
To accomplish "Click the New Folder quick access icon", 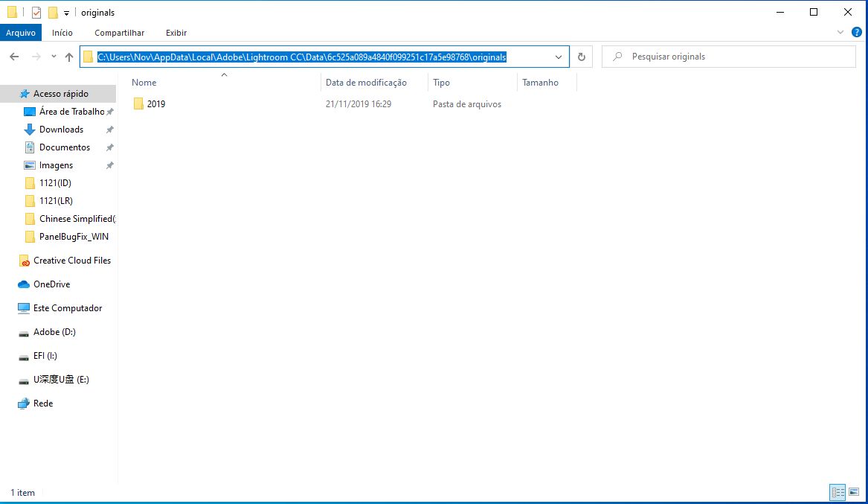I will [x=53, y=12].
